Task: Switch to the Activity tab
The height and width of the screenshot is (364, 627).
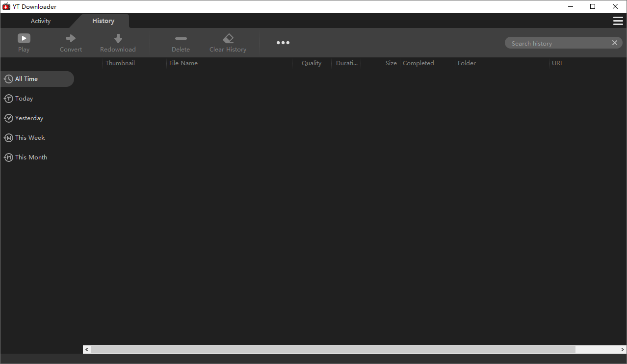Action: tap(41, 21)
